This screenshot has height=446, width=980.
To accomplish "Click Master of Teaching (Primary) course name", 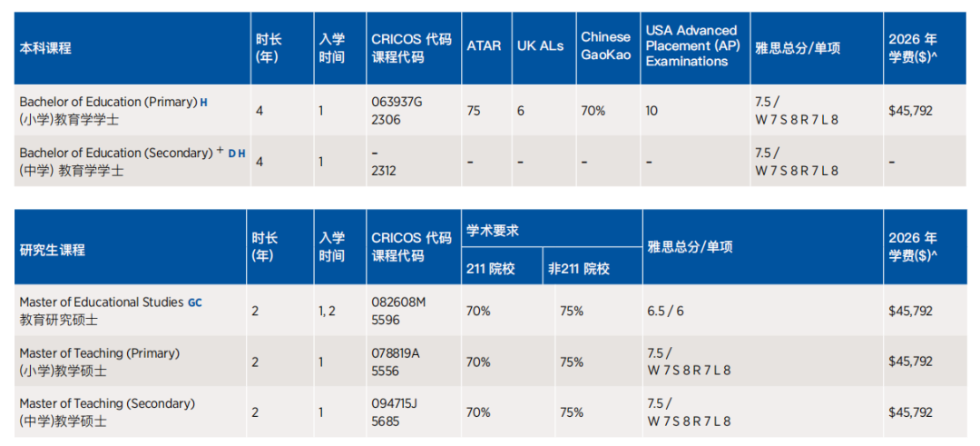I will (99, 352).
